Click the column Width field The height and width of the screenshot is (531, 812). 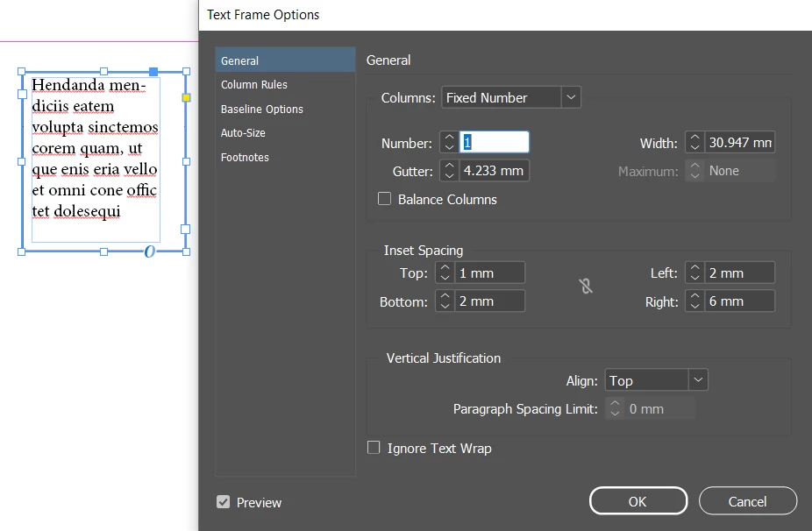pos(739,142)
